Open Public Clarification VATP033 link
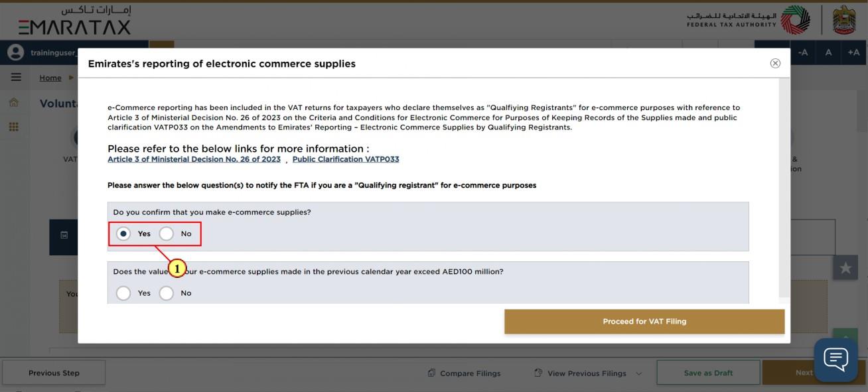The width and height of the screenshot is (868, 392). [346, 159]
